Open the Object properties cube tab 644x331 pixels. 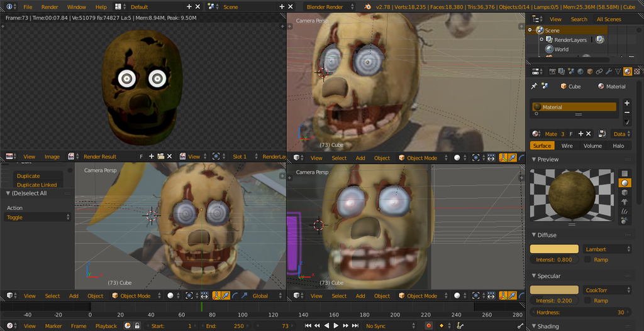(x=590, y=72)
